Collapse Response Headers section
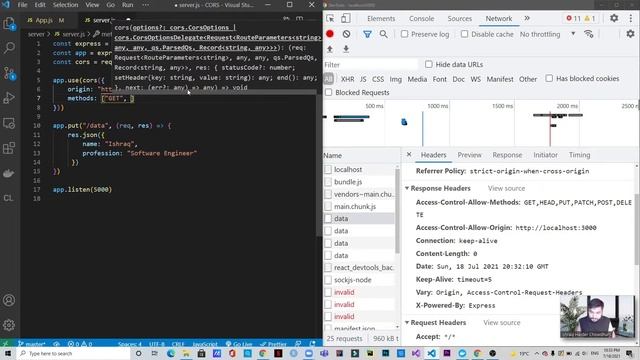Viewport: 640px width, 360px height. point(407,188)
